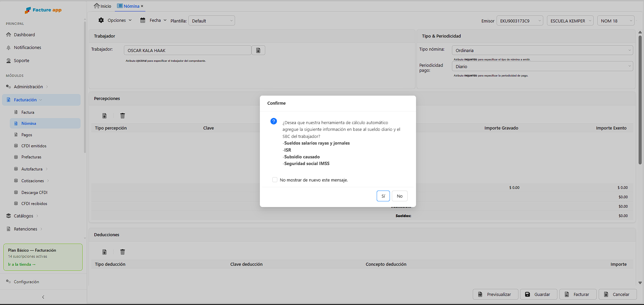Image resolution: width=644 pixels, height=305 pixels.
Task: Click the Guardar button
Action: (x=539, y=294)
